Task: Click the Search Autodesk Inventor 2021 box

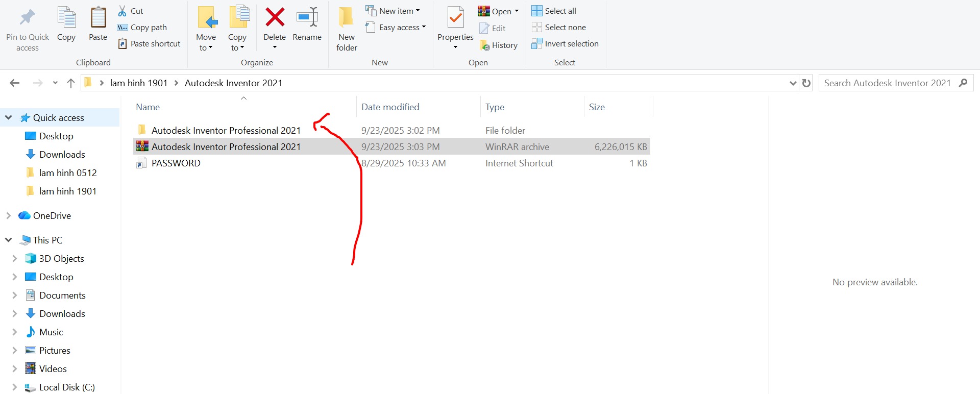Action: coord(887,83)
